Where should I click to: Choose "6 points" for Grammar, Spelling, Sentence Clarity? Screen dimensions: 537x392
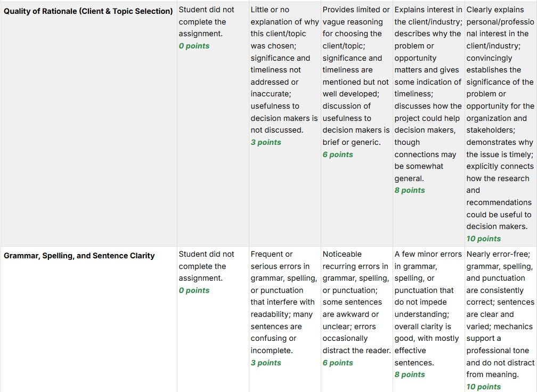pyautogui.click(x=338, y=363)
